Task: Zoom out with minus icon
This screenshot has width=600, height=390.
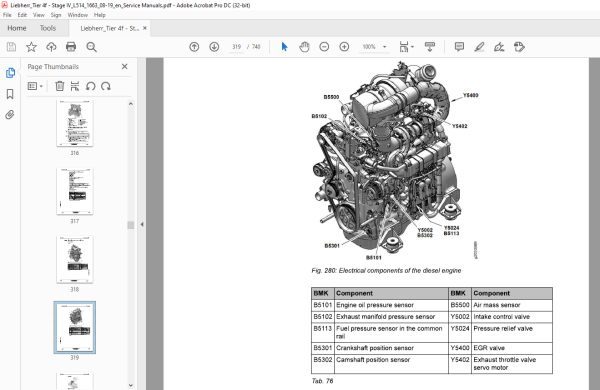Action: click(324, 47)
